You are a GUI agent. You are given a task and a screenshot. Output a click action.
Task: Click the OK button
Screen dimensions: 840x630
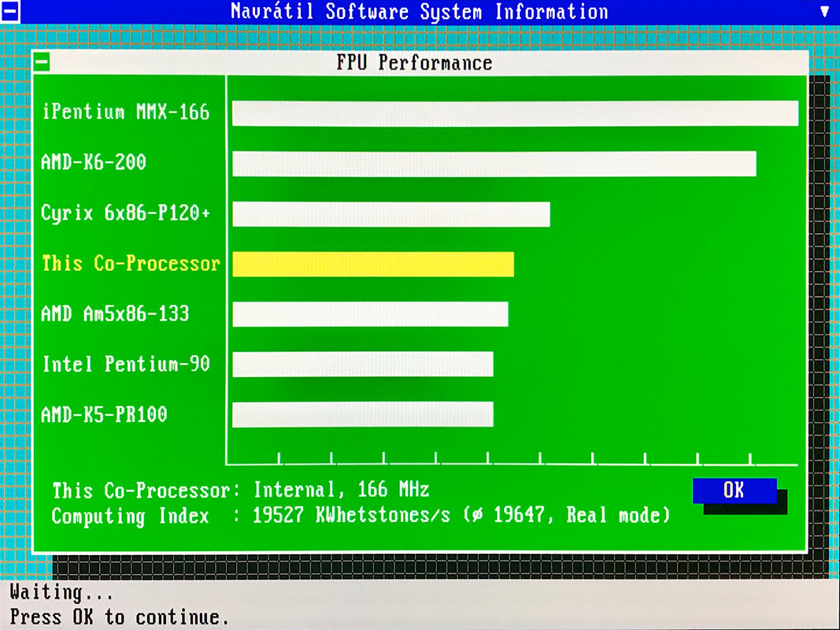click(x=735, y=490)
